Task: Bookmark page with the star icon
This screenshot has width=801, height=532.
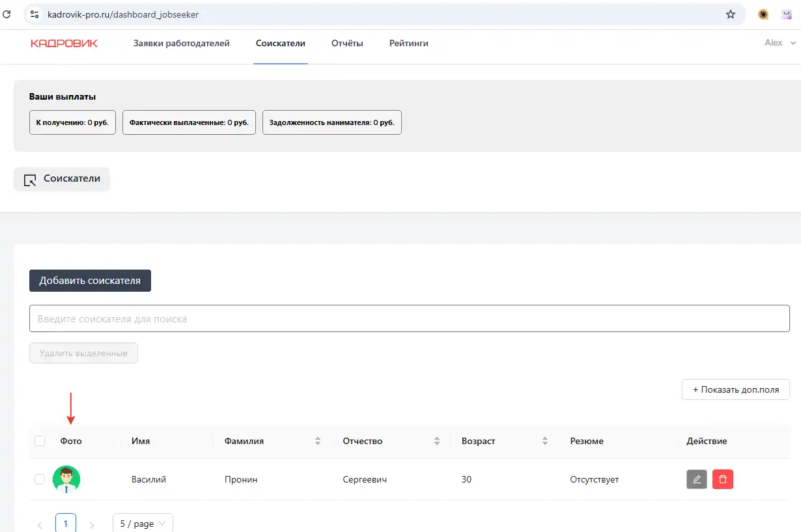Action: click(730, 14)
